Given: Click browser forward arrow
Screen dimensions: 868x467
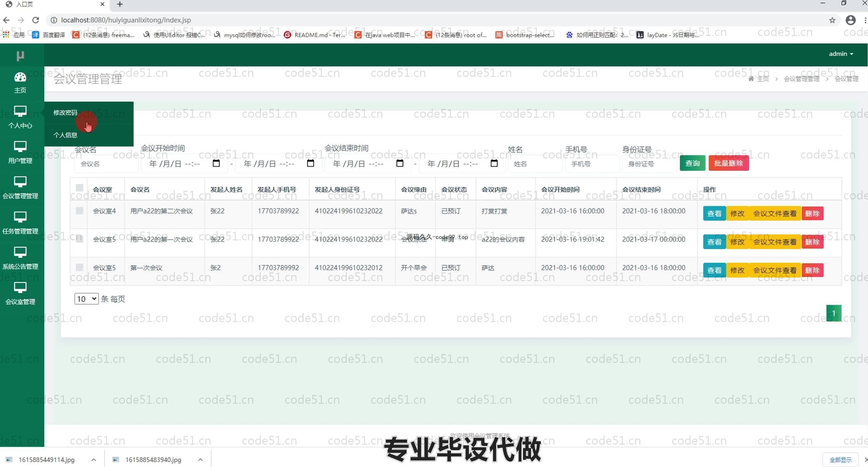Looking at the screenshot, I should [21, 20].
